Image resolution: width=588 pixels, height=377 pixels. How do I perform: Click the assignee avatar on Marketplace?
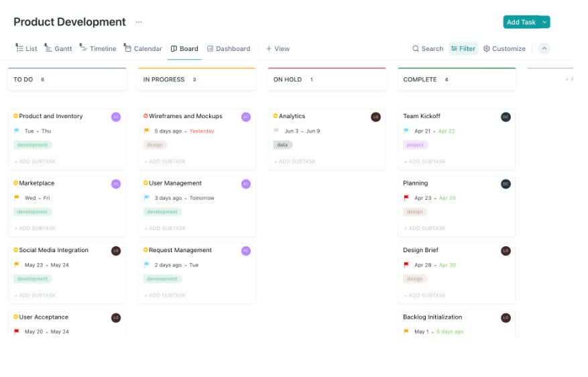[116, 184]
